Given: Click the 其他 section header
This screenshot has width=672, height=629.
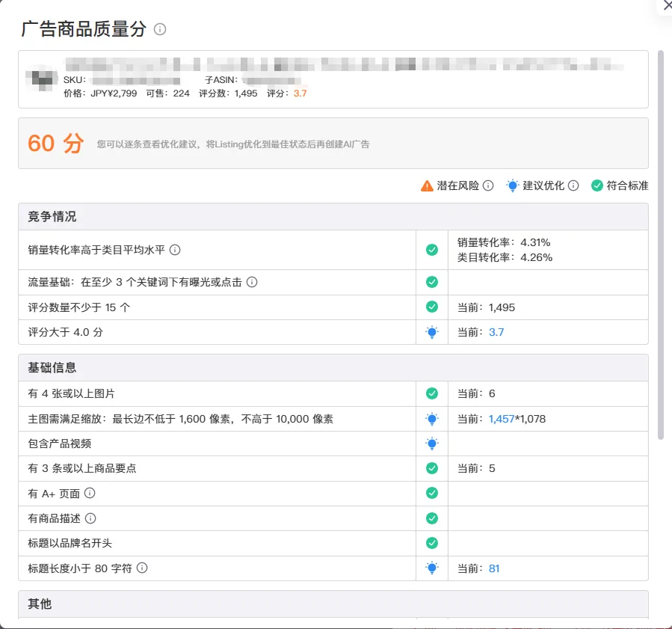Looking at the screenshot, I should tap(333, 604).
